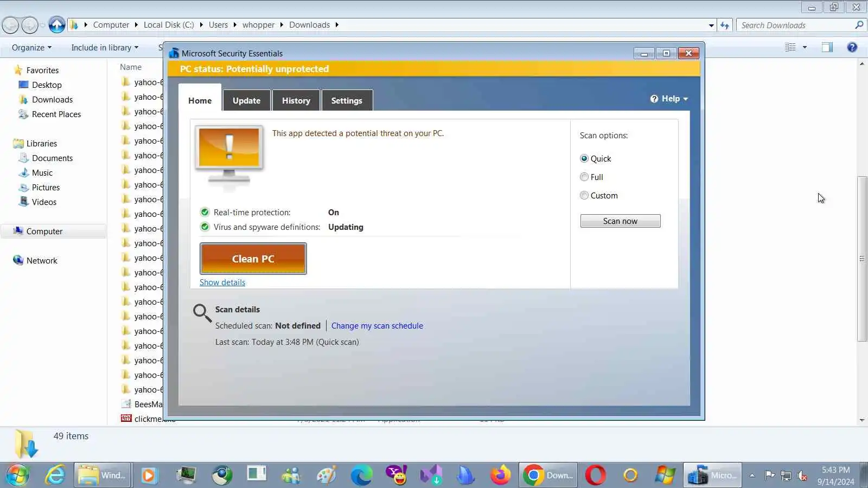Select Full scan option

(x=584, y=177)
